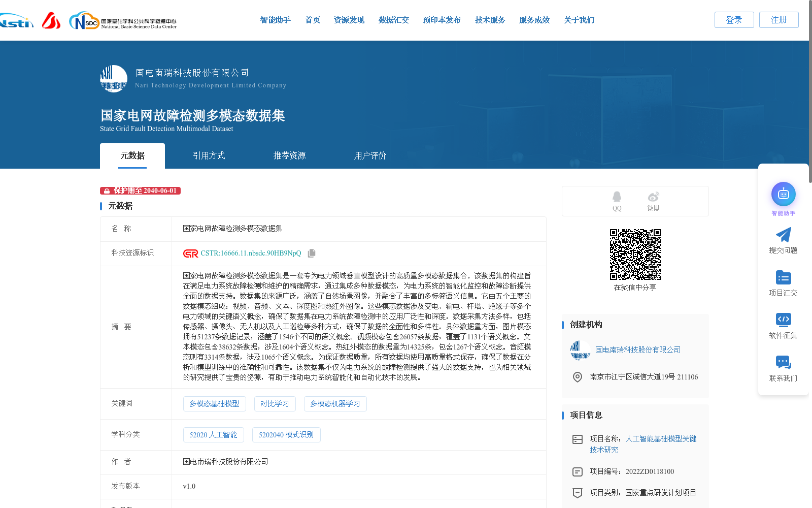Image resolution: width=812 pixels, height=508 pixels.
Task: Click the Nari company round logo in banner
Action: click(114, 79)
